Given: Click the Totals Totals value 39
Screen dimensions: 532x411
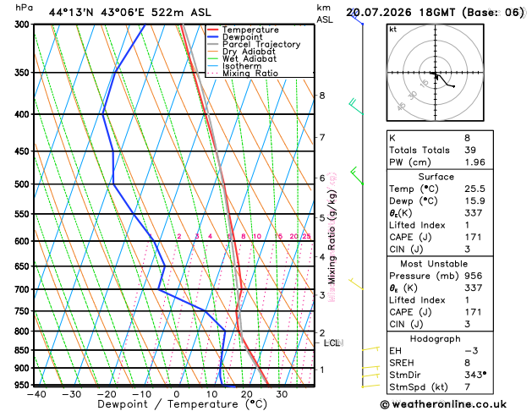Looking at the screenshot, I should click(x=470, y=150).
